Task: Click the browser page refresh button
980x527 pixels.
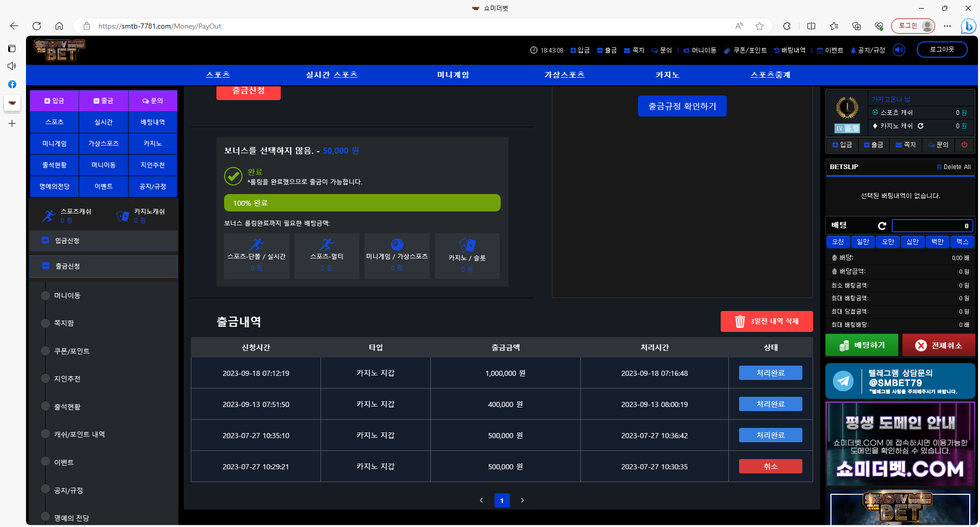Action: [37, 26]
